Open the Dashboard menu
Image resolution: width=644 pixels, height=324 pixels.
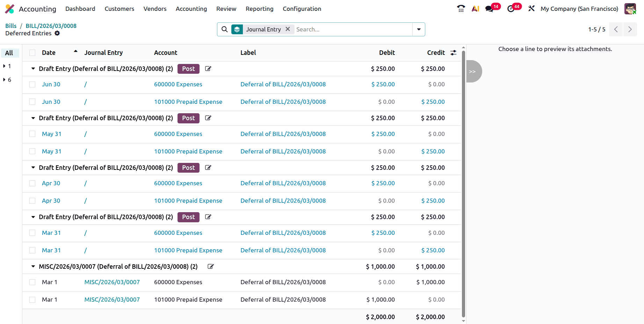tap(80, 9)
